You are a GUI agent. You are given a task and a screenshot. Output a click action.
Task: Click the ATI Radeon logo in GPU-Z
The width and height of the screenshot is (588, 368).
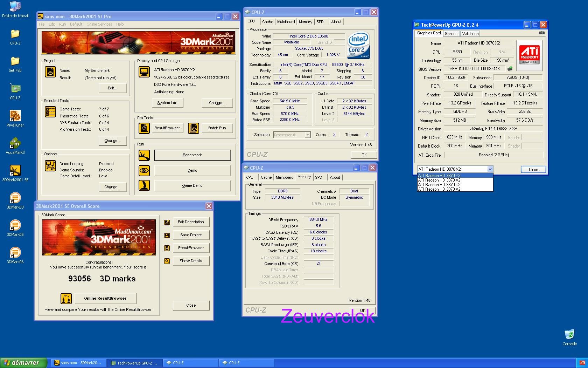coord(529,55)
